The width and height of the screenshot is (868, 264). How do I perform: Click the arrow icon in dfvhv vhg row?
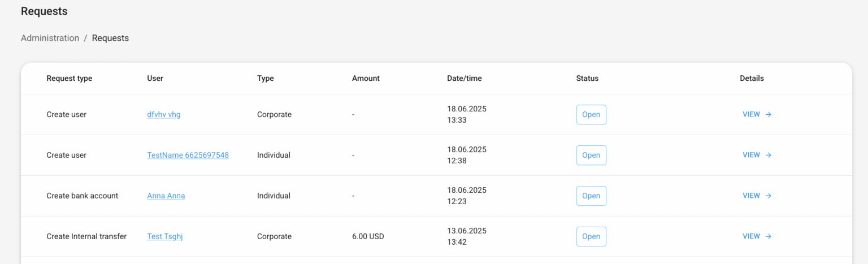[x=769, y=114]
